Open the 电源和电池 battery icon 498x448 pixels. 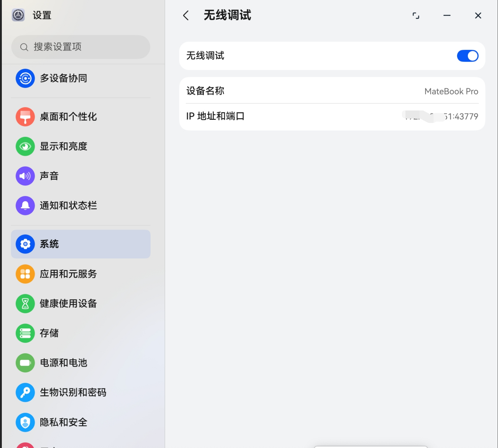pos(25,363)
